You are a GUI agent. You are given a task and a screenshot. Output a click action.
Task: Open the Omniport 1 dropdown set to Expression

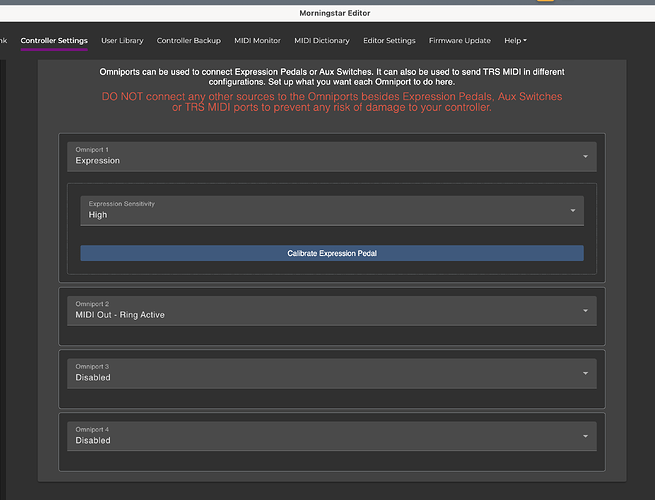tap(332, 157)
